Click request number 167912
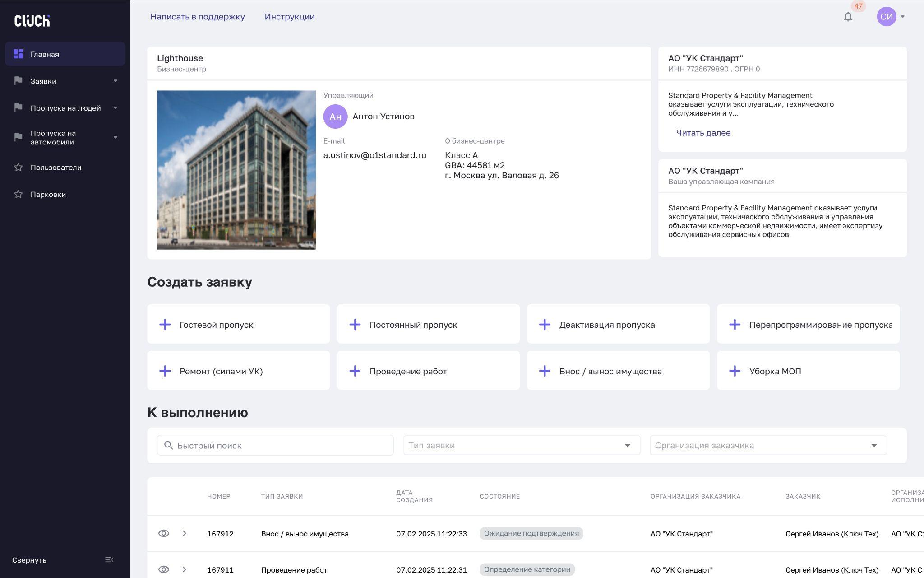The height and width of the screenshot is (578, 924). 220,534
